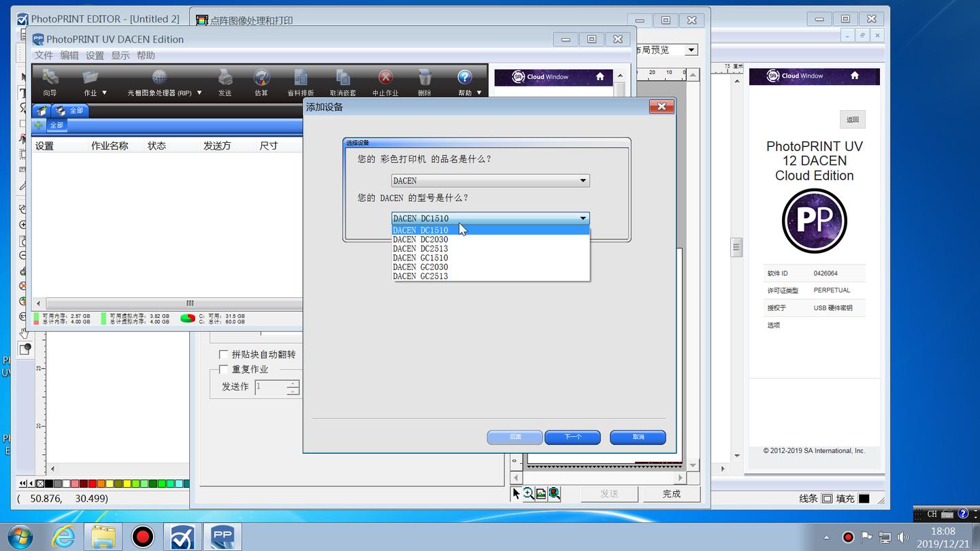Image resolution: width=980 pixels, height=551 pixels.
Task: Click the 线条 stroke color box
Action: click(x=827, y=499)
